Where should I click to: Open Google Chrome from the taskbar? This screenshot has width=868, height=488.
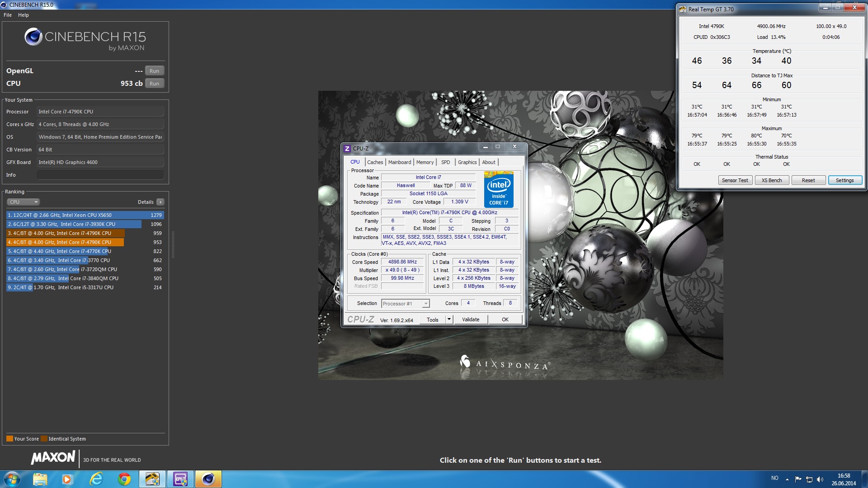(124, 479)
